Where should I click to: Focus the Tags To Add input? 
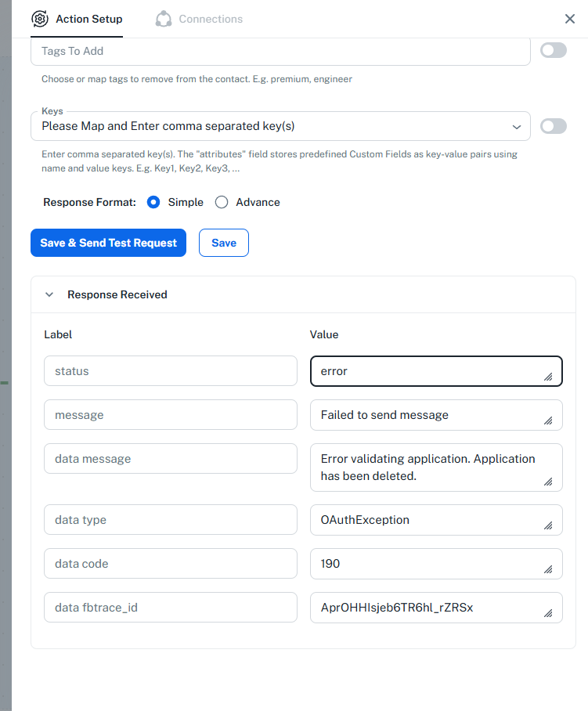280,51
